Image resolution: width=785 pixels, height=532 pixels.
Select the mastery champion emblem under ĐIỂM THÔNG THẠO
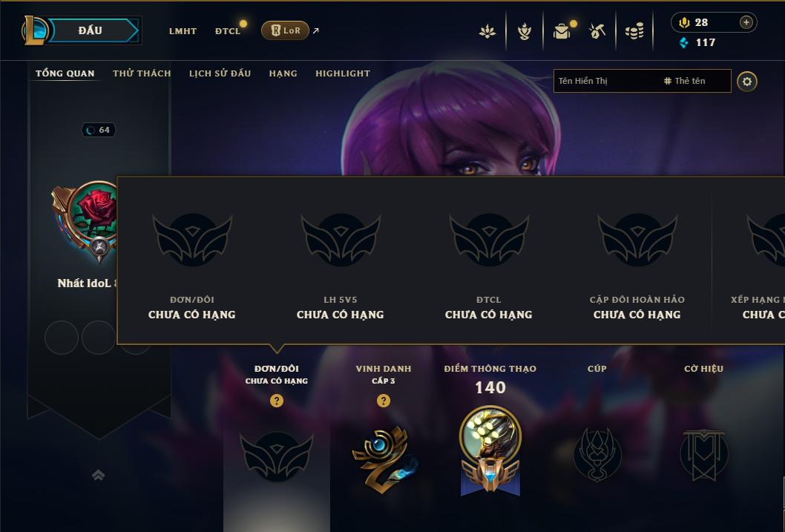[x=490, y=450]
